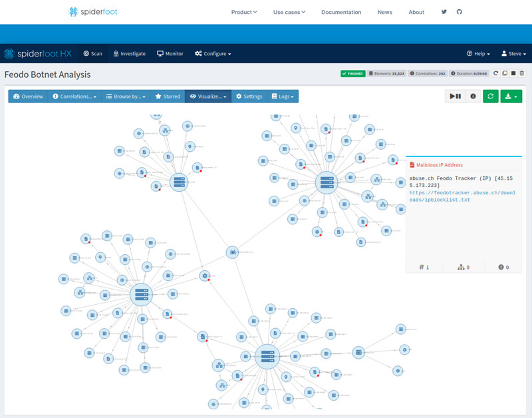
Task: Open the green download dropdown
Action: click(x=511, y=97)
